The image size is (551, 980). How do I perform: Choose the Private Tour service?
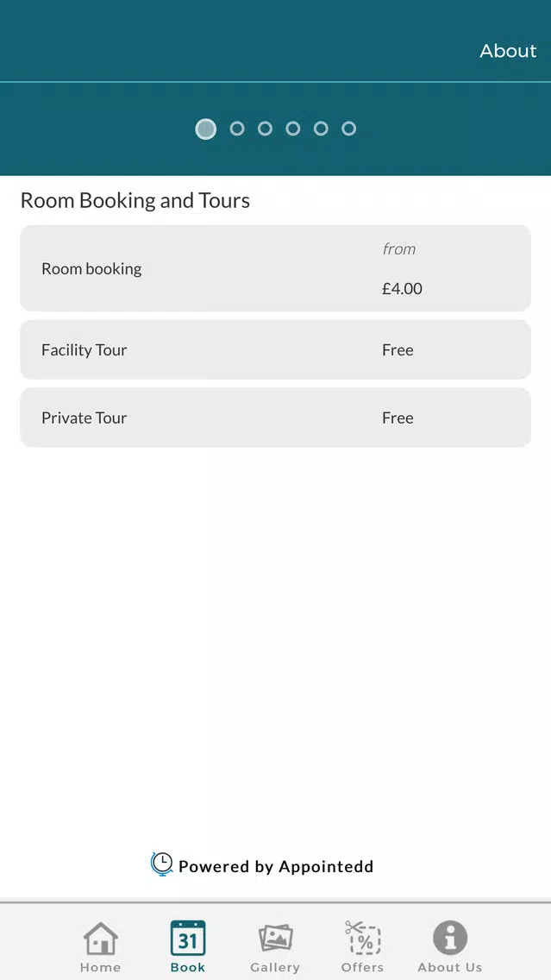[x=85, y=418]
